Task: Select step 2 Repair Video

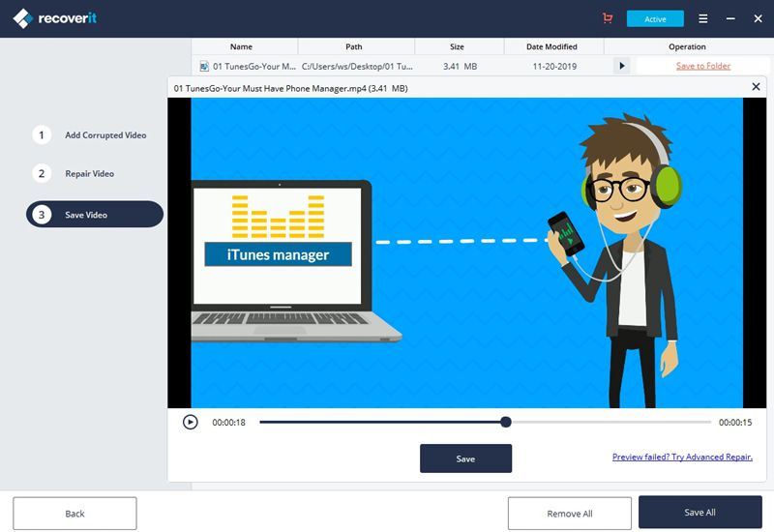Action: (x=74, y=174)
